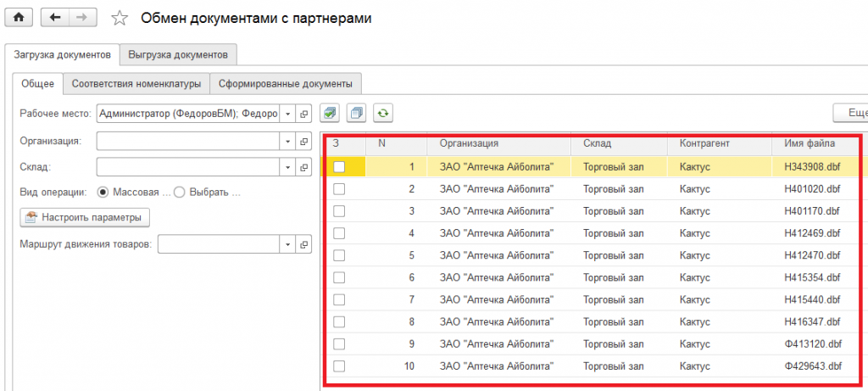Tick checkbox for row H401020.dbf

pyautogui.click(x=339, y=189)
